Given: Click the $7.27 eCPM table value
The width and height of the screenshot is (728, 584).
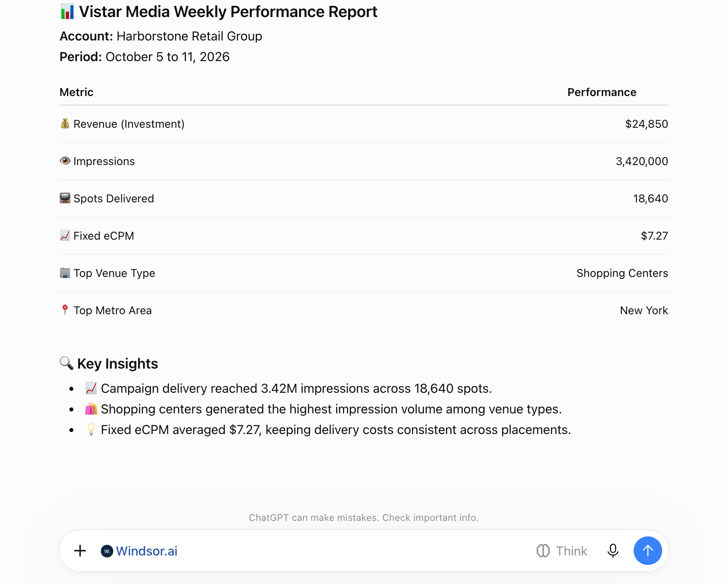Looking at the screenshot, I should [655, 236].
